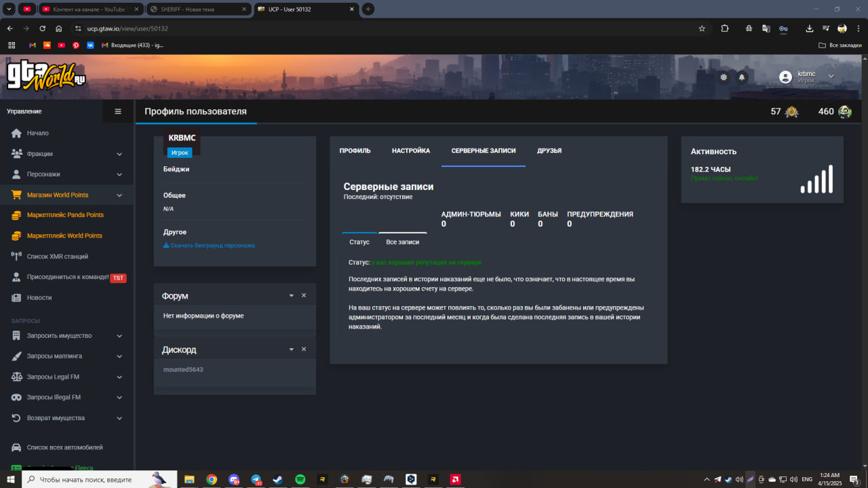Click the activity signal bars graphic

point(816,179)
